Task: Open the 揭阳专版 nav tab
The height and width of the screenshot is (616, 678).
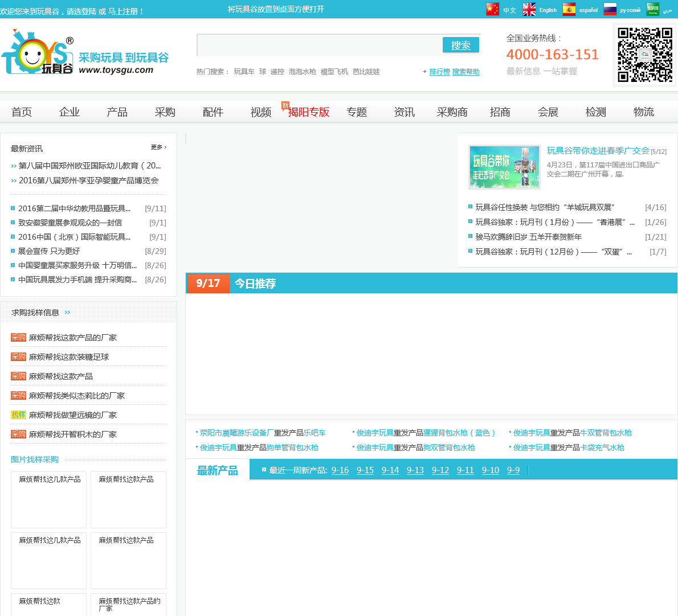Action: pos(309,112)
